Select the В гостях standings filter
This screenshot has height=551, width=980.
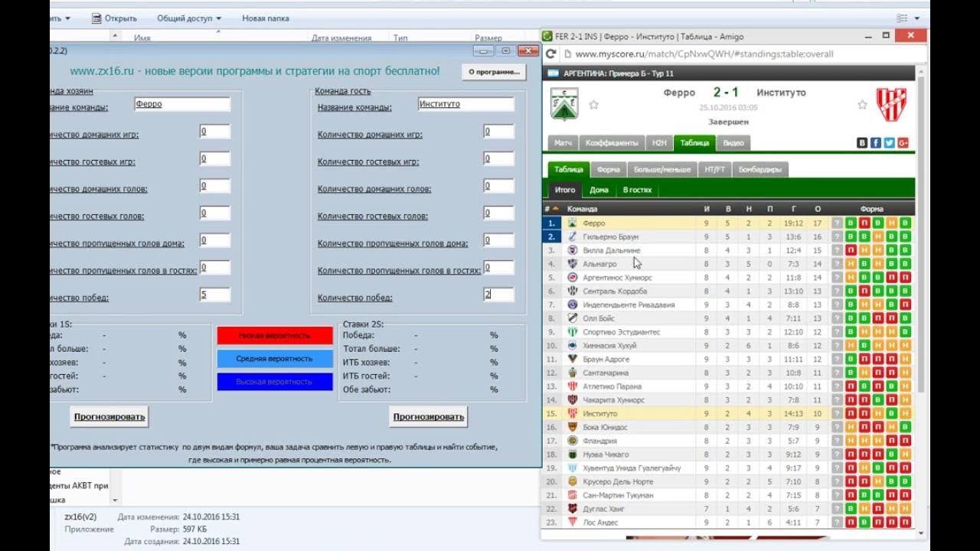(637, 190)
